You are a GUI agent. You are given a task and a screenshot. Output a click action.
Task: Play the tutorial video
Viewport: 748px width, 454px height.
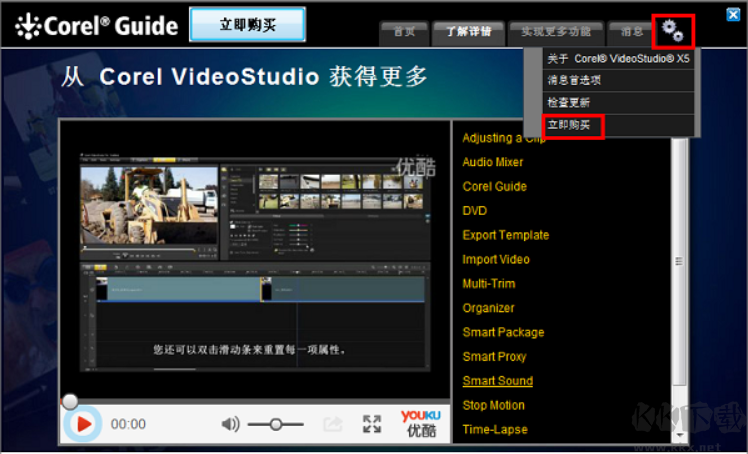click(x=84, y=424)
